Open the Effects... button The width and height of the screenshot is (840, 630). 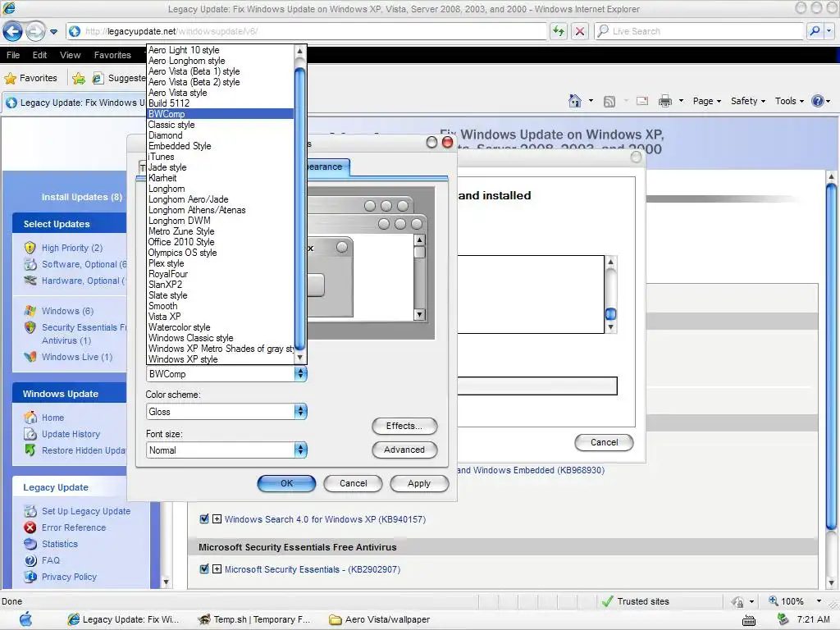click(404, 426)
